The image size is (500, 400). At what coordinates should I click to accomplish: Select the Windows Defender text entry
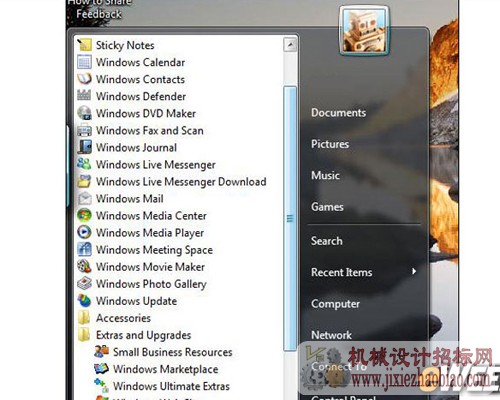(141, 96)
